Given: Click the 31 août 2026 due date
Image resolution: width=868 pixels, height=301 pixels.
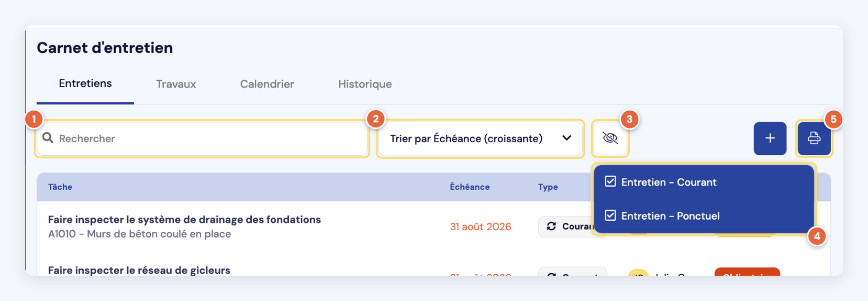Looking at the screenshot, I should [480, 227].
